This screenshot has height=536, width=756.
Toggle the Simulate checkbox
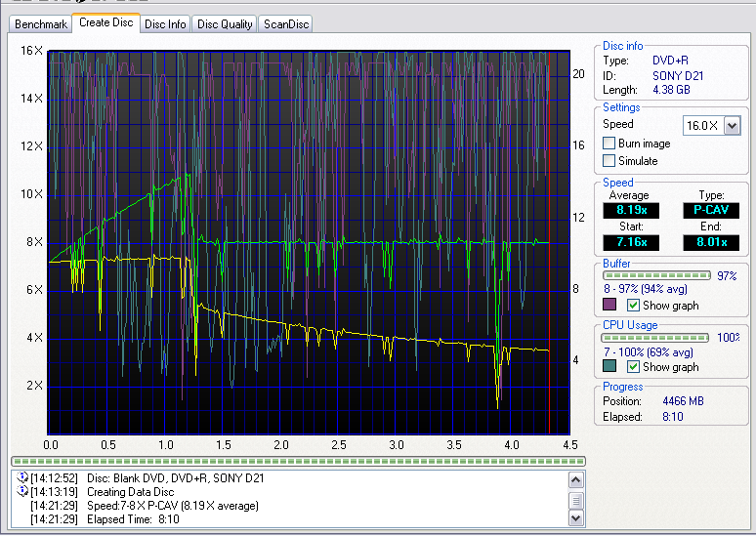pyautogui.click(x=609, y=160)
